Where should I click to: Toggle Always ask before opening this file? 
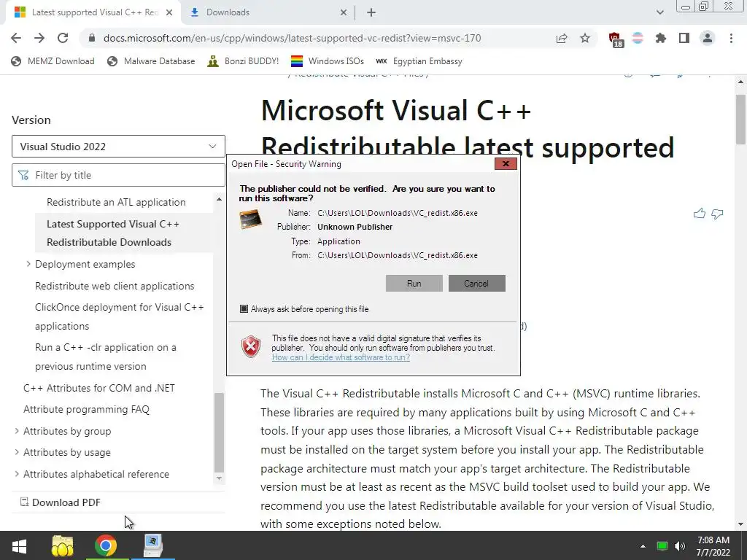point(244,309)
